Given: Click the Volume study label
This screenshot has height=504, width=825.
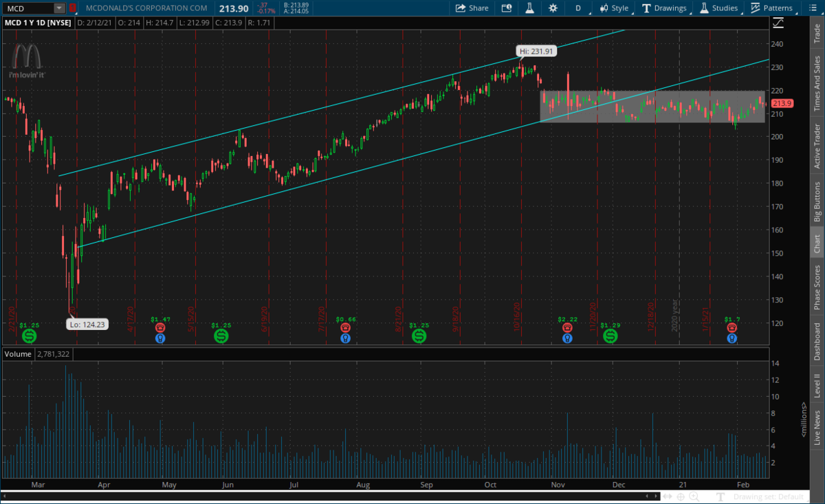Looking at the screenshot, I should click(x=16, y=354).
